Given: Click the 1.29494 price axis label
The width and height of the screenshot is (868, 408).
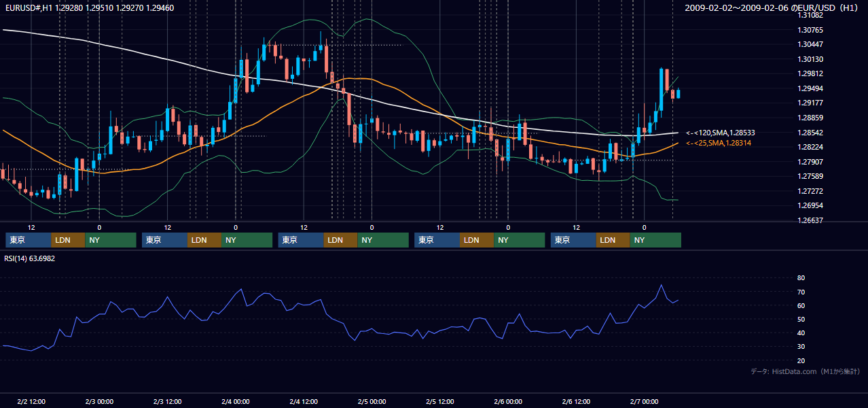Looking at the screenshot, I should [x=810, y=88].
